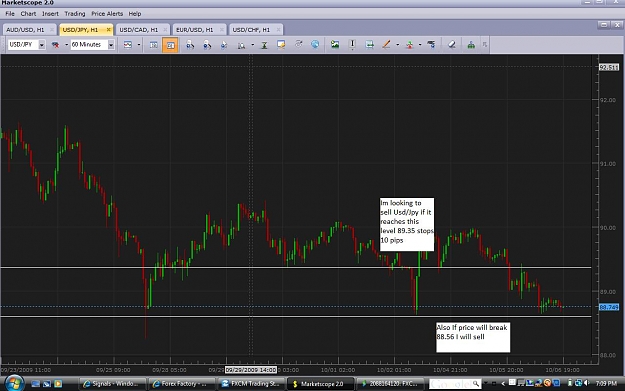Close the USD/JPY, H1 tab
Viewport: 625px width, 391px height.
[108, 29]
